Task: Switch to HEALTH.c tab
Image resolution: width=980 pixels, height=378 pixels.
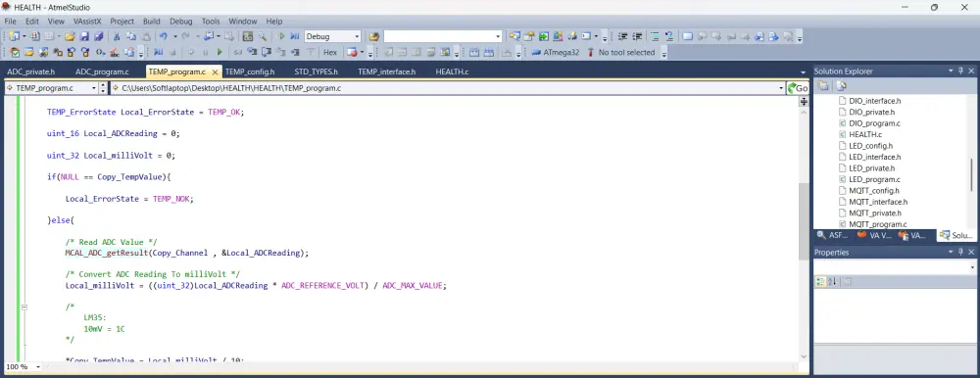Action: 453,71
